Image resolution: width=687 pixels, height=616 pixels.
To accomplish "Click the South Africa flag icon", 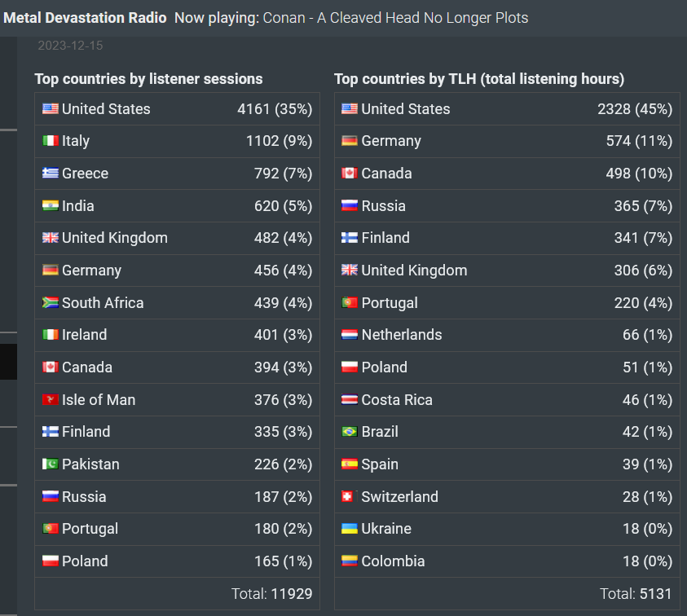I will (x=50, y=303).
